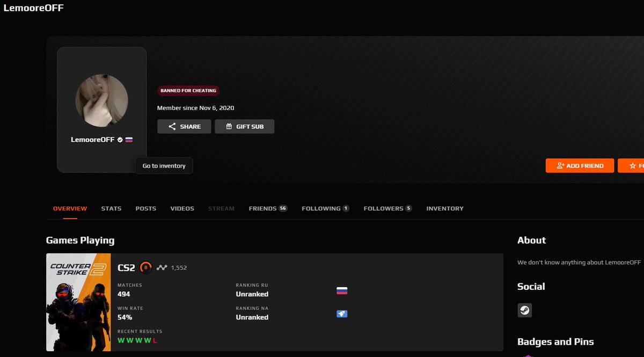Screen dimensions: 644x357
Task: Click the Russia flag in Ranking RU row
Action: (x=342, y=291)
